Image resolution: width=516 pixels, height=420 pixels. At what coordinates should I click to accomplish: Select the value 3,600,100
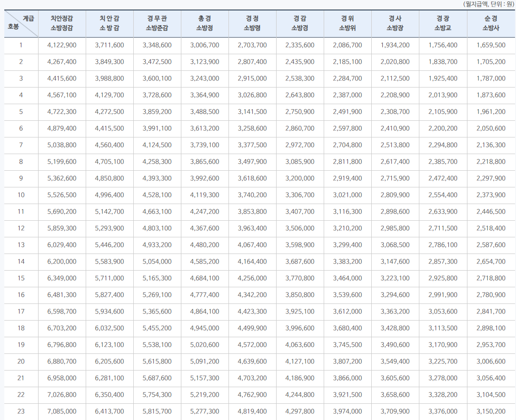tap(157, 78)
